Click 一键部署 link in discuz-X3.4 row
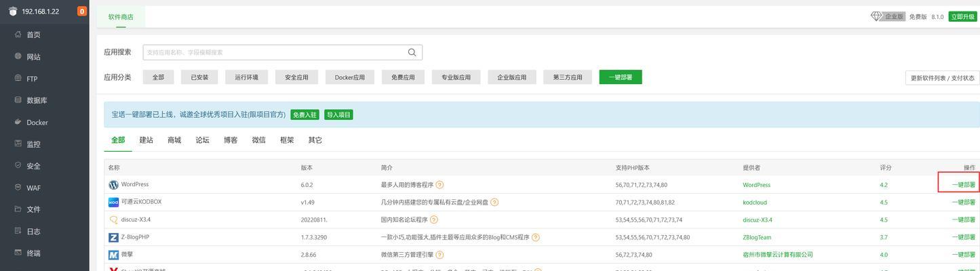 click(x=963, y=220)
